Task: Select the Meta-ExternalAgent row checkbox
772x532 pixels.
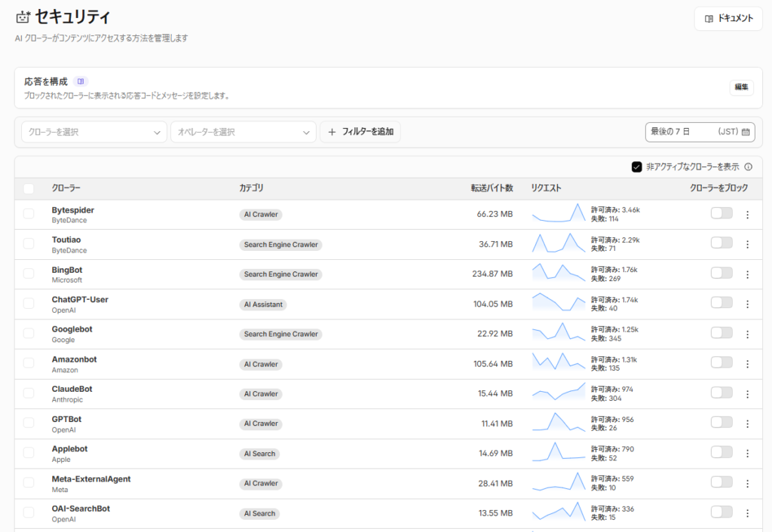Action: (x=29, y=483)
